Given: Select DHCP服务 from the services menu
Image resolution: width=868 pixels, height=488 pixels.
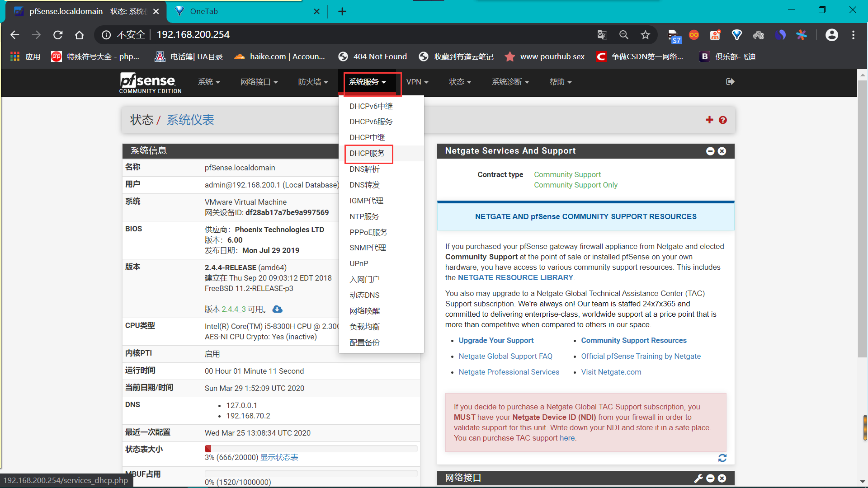Looking at the screenshot, I should tap(367, 154).
